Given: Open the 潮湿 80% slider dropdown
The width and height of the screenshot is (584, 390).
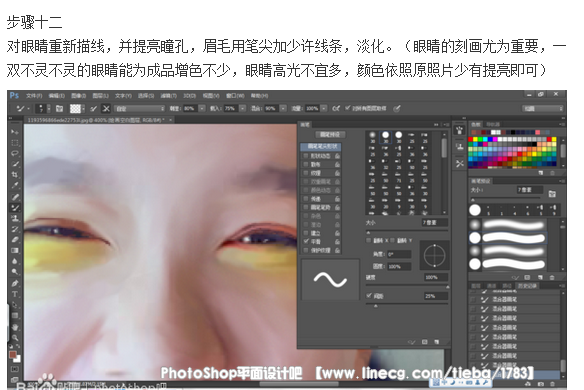Looking at the screenshot, I should [x=201, y=108].
